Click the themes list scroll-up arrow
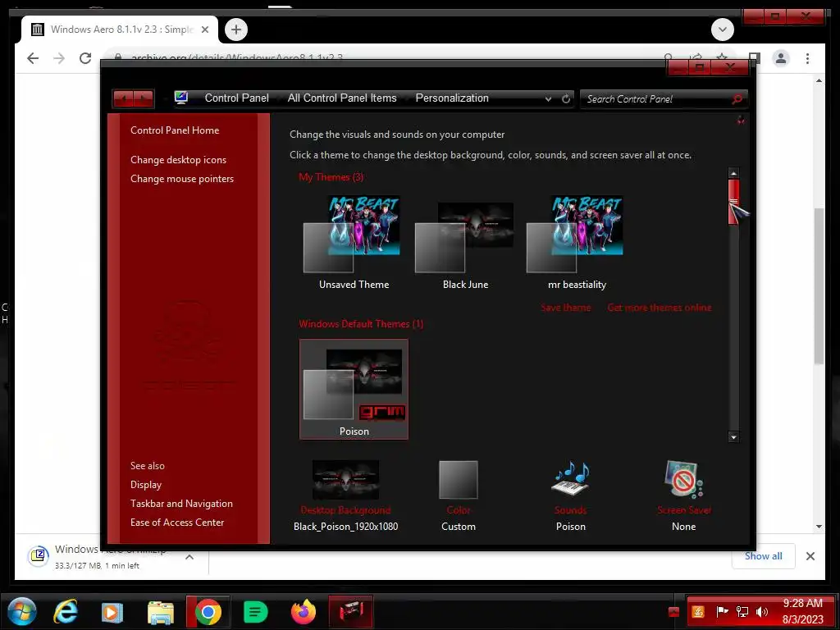 [734, 172]
